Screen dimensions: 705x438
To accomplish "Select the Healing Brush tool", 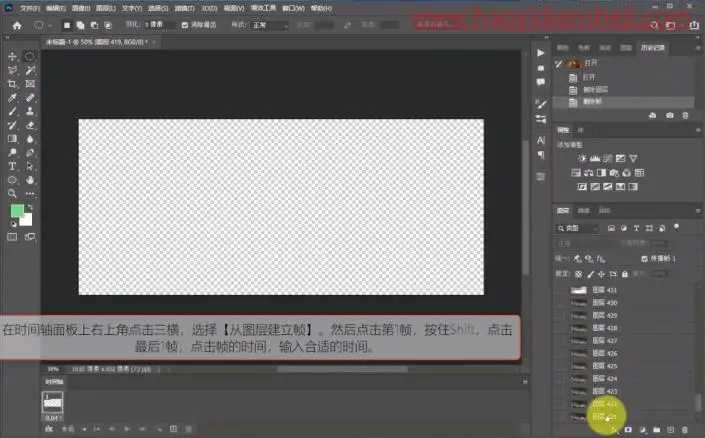I will pos(30,98).
